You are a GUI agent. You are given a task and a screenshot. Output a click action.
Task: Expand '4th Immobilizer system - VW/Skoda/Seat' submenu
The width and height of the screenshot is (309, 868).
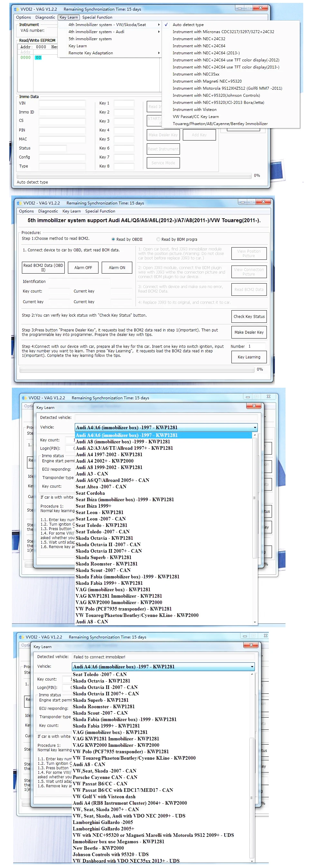[110, 25]
